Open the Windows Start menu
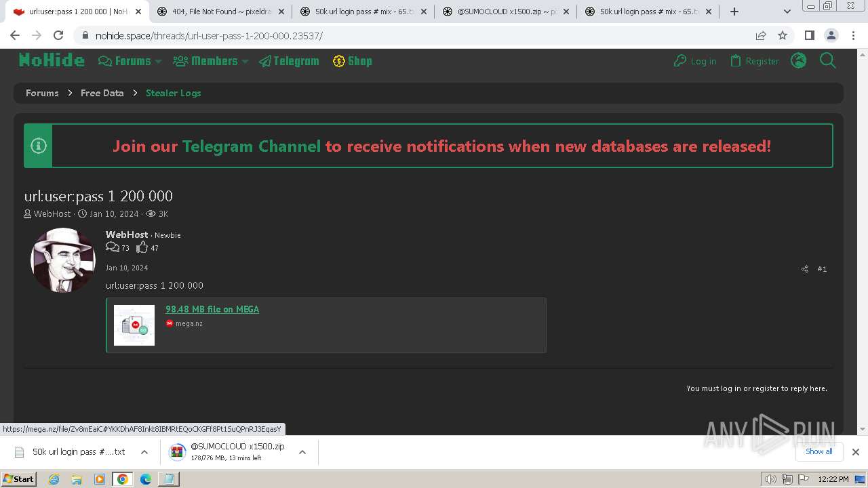868x488 pixels. click(18, 479)
